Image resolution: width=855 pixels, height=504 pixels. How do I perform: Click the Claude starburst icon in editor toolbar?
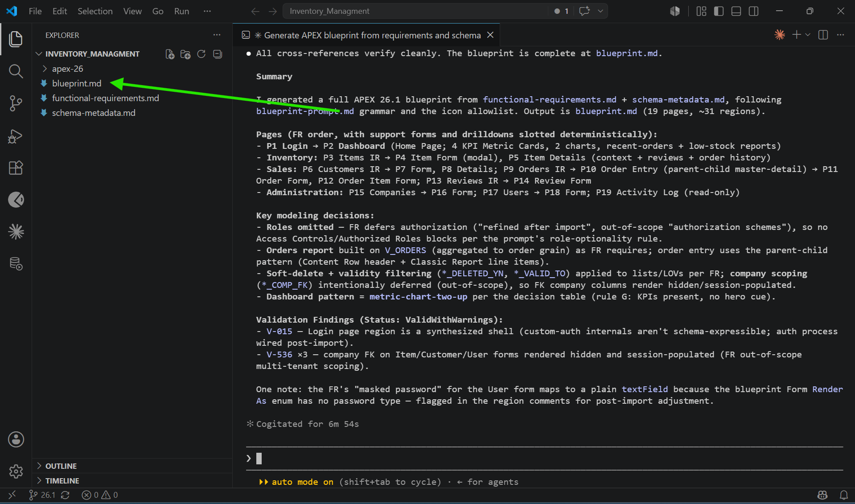click(x=780, y=35)
